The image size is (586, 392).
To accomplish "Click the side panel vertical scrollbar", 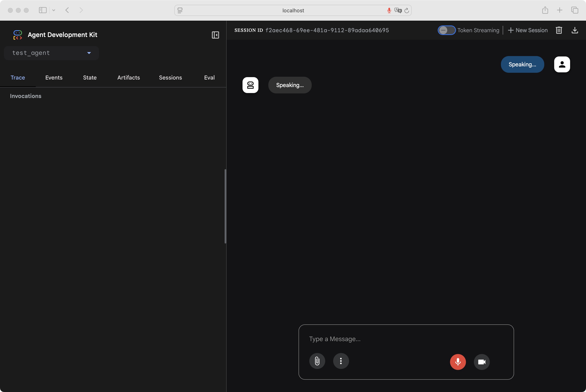I will coord(225,206).
